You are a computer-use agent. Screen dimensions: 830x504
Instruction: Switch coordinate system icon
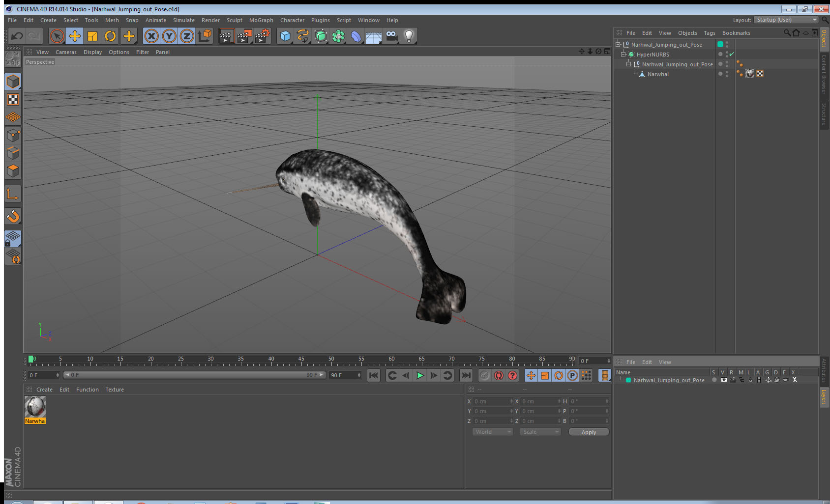[205, 36]
